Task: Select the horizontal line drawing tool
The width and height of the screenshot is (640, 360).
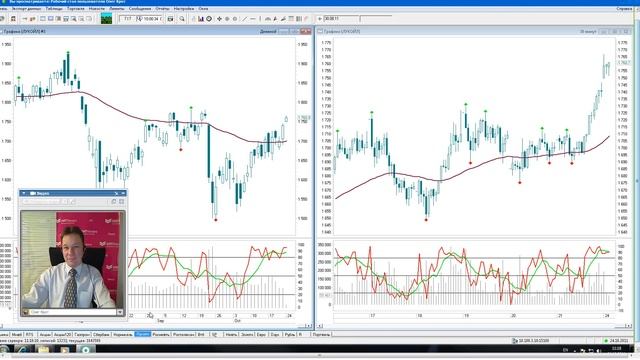Action: (x=253, y=19)
